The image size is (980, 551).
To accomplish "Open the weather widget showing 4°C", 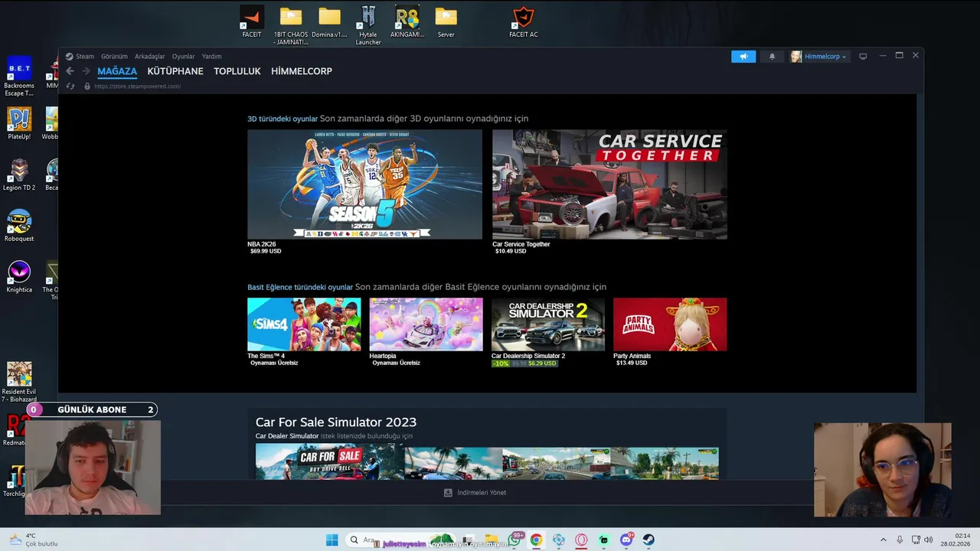I will click(33, 540).
